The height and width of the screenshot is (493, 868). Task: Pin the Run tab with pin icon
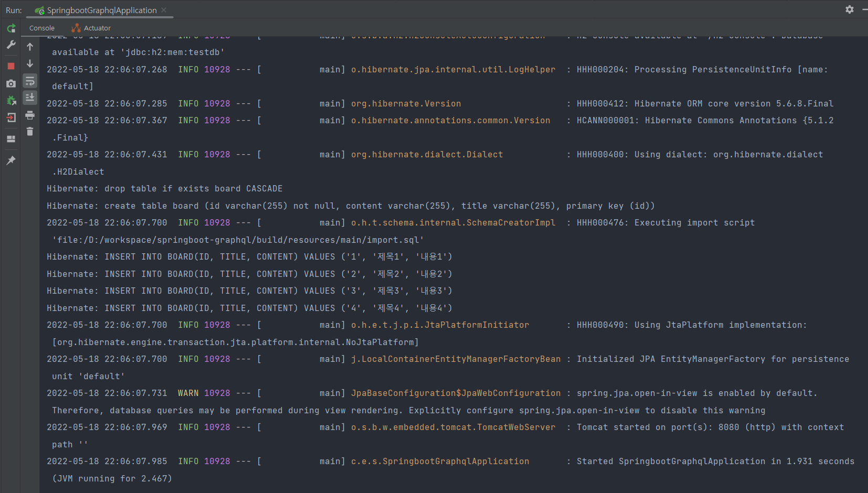11,160
